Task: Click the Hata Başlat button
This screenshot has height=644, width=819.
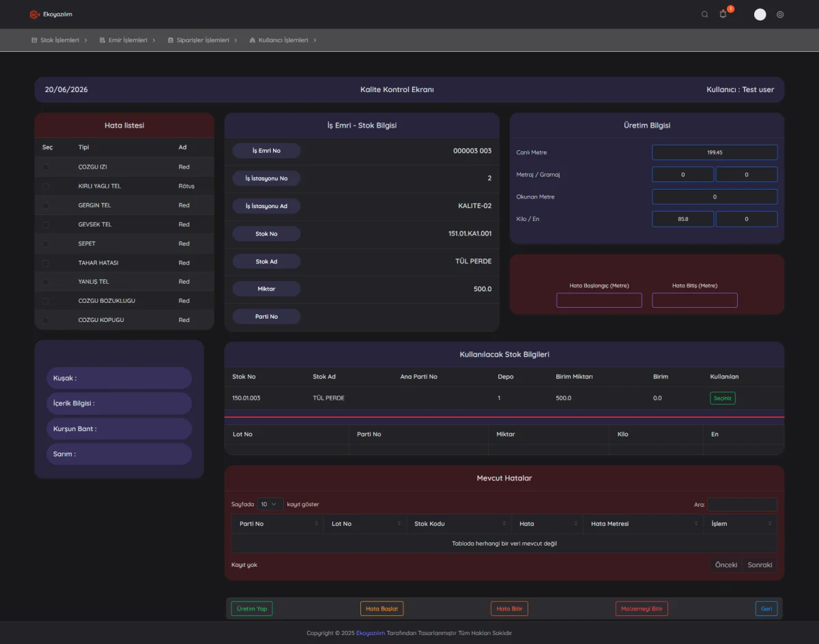Action: (x=382, y=609)
